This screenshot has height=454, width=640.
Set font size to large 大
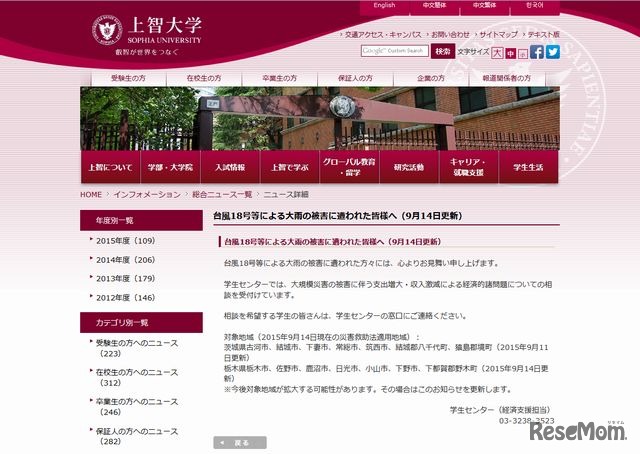(497, 53)
